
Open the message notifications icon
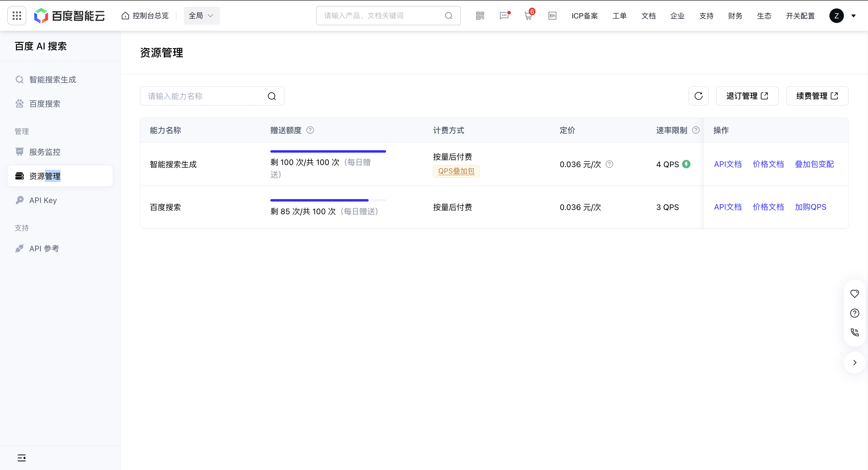tap(504, 15)
